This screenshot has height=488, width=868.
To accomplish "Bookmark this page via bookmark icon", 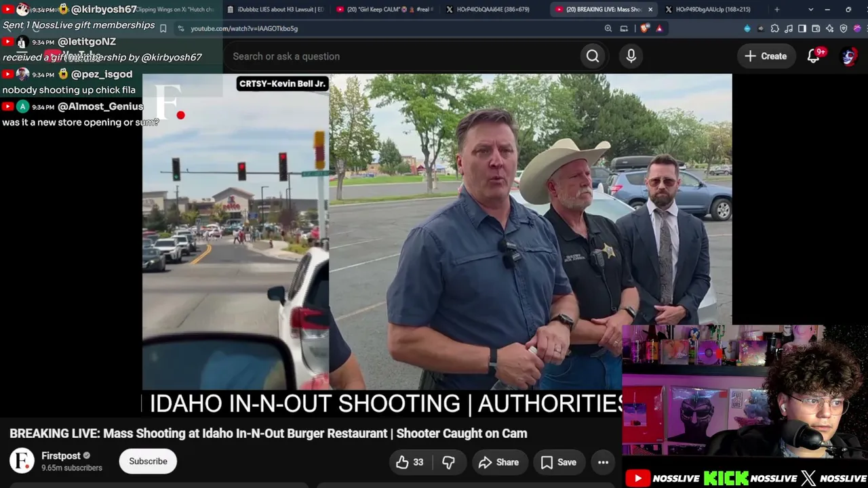I will (x=163, y=28).
